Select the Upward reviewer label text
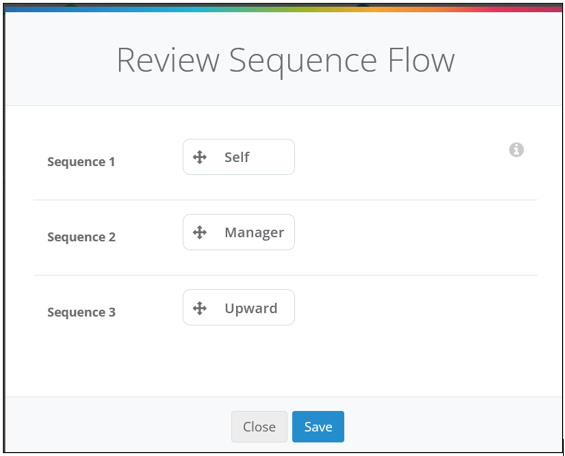 tap(251, 308)
